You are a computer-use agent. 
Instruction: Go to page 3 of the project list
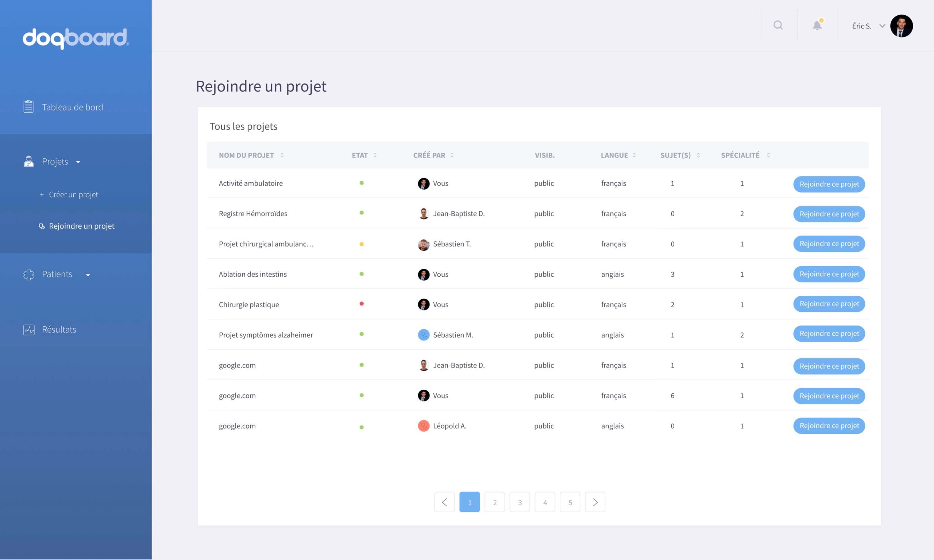click(520, 502)
